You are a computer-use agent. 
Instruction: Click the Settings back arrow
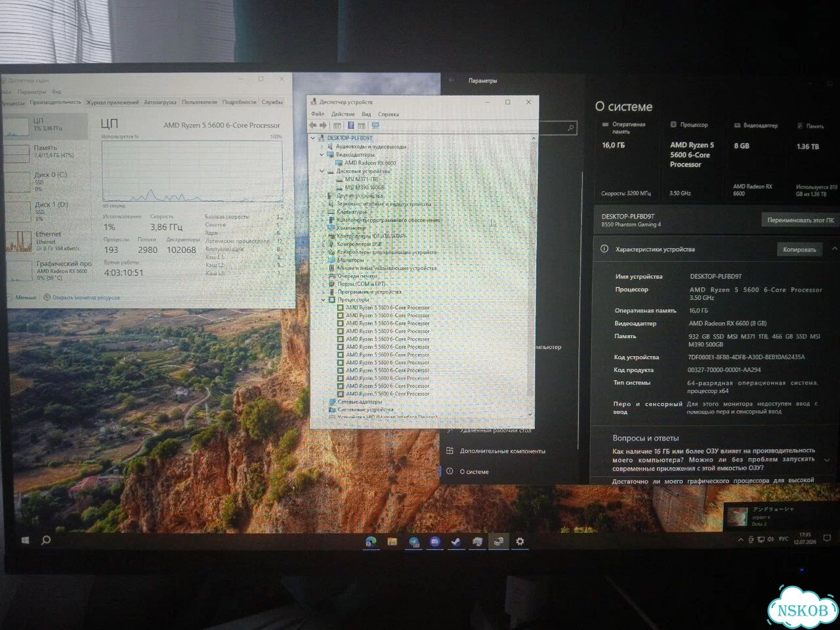click(451, 80)
